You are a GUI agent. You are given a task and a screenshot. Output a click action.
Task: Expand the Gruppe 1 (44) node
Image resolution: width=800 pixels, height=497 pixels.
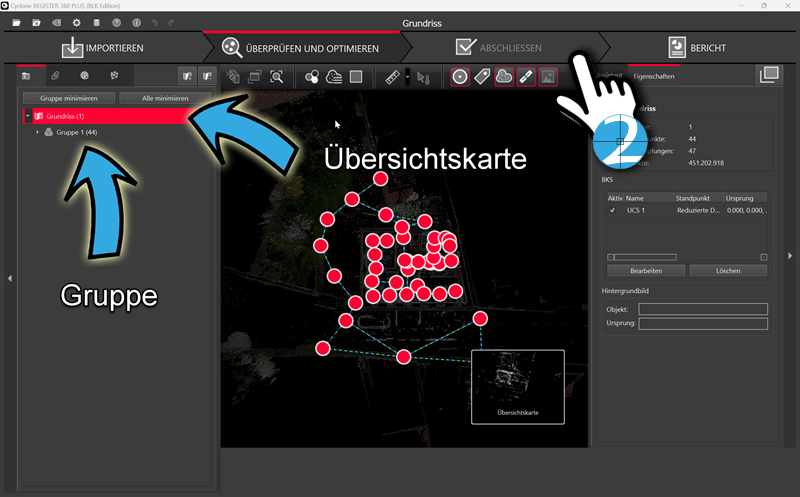pos(37,132)
